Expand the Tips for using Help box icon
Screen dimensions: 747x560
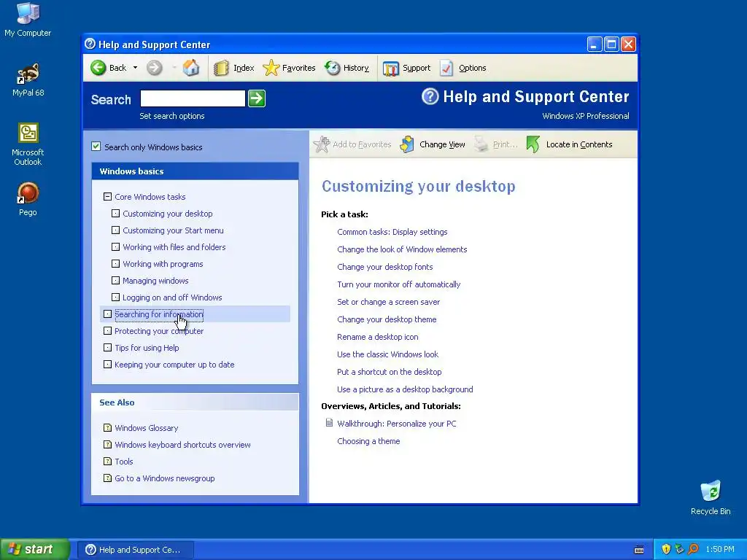[108, 348]
